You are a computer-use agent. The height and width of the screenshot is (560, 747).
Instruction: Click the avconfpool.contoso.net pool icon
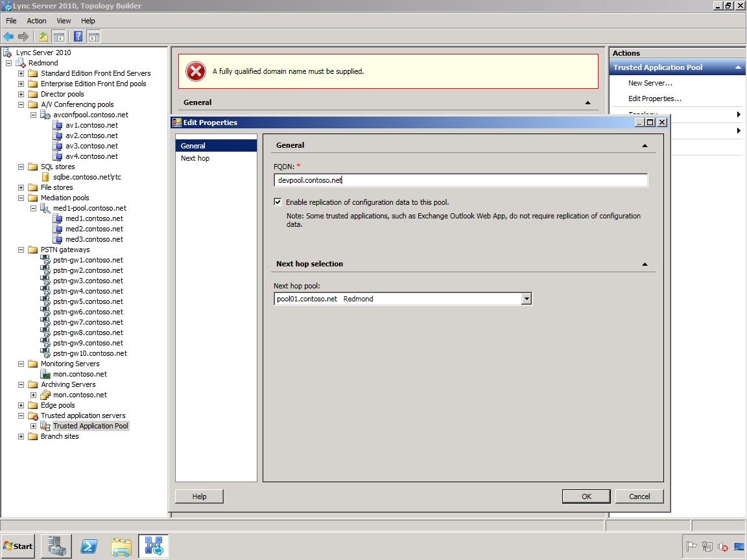(45, 115)
